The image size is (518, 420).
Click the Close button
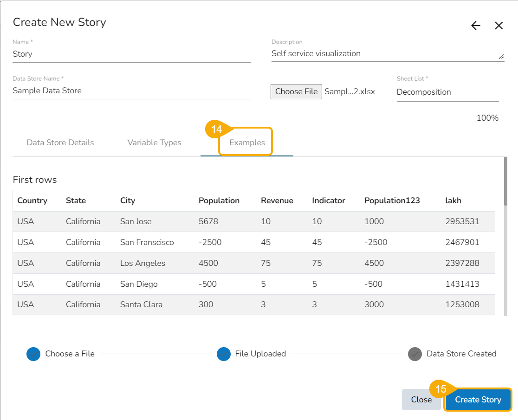point(421,400)
